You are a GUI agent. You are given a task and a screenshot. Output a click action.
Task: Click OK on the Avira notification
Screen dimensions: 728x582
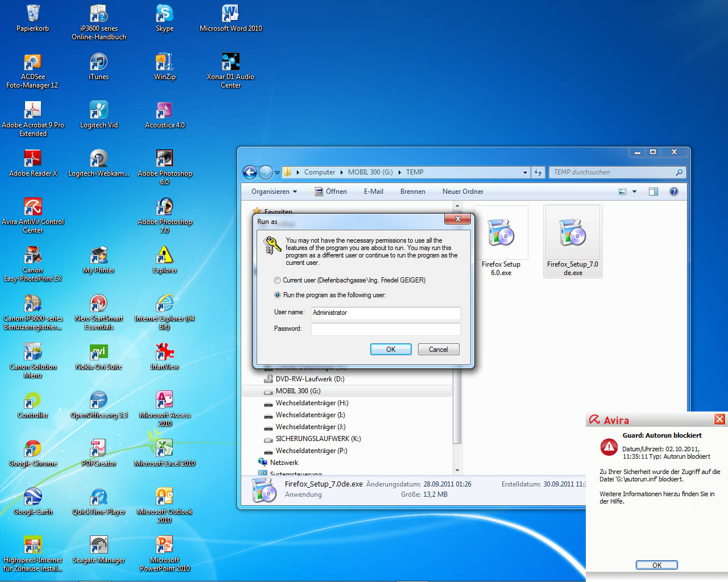pyautogui.click(x=656, y=565)
